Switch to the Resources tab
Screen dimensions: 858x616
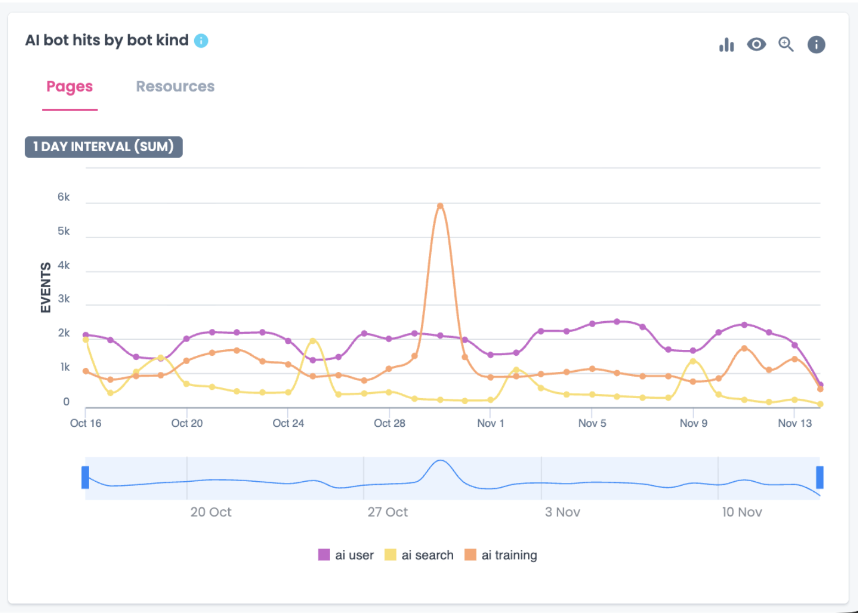point(175,86)
